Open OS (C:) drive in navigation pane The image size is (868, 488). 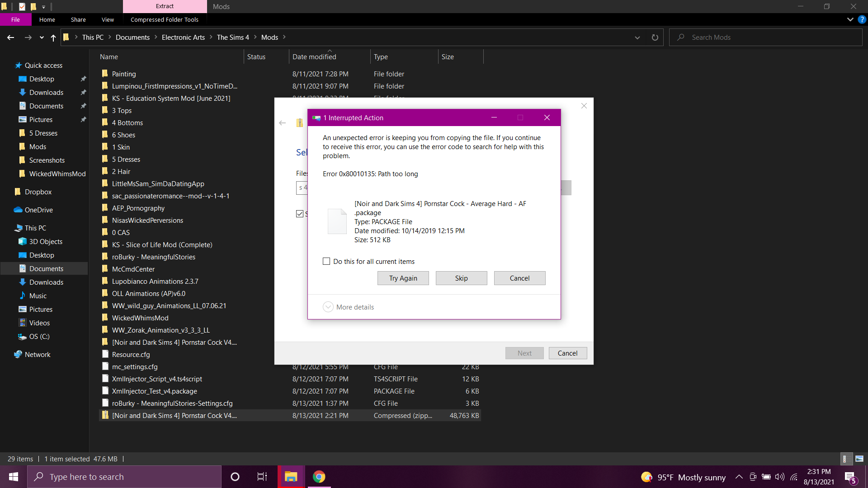coord(39,337)
